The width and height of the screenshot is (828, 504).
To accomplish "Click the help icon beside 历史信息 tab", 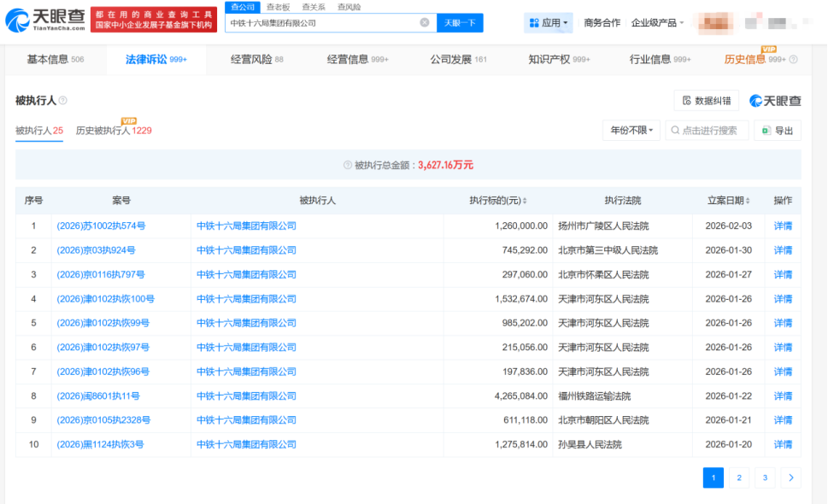I will (x=794, y=60).
